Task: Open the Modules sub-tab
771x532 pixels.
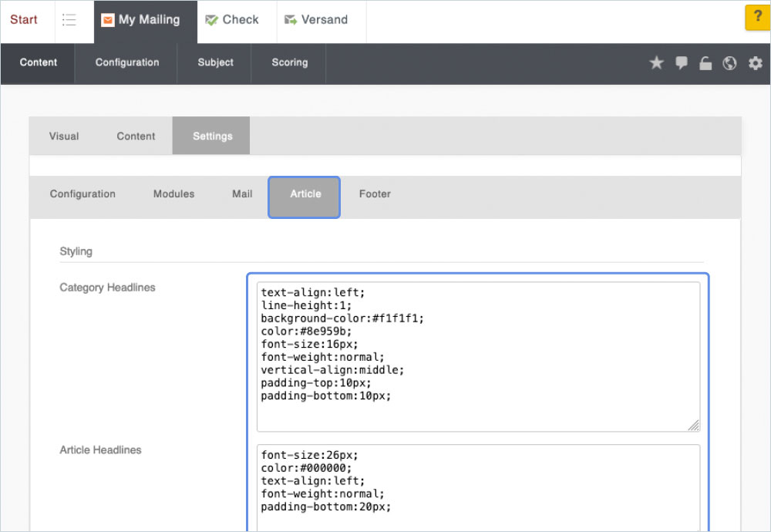Action: coord(173,194)
